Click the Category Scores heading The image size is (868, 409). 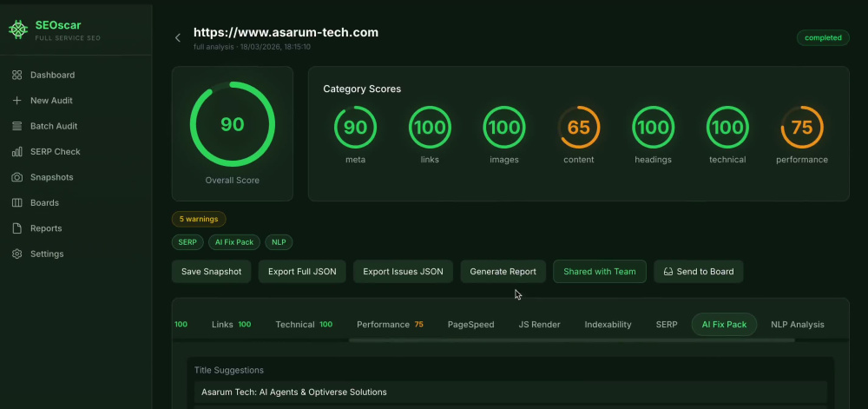[x=362, y=89]
